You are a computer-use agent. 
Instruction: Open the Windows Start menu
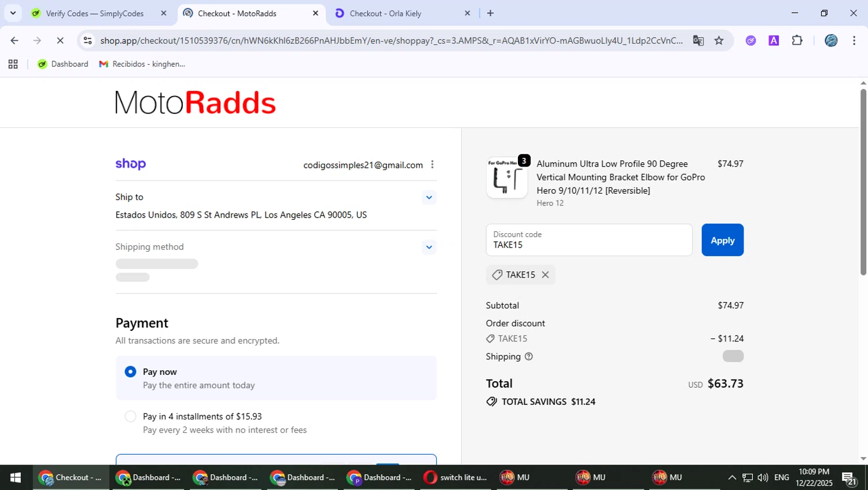(x=16, y=477)
